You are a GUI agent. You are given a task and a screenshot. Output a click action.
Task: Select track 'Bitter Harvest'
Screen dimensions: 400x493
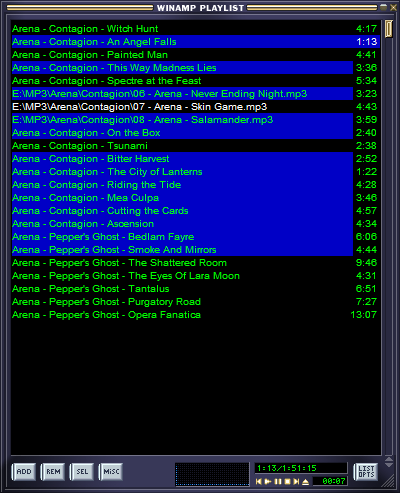coord(195,159)
